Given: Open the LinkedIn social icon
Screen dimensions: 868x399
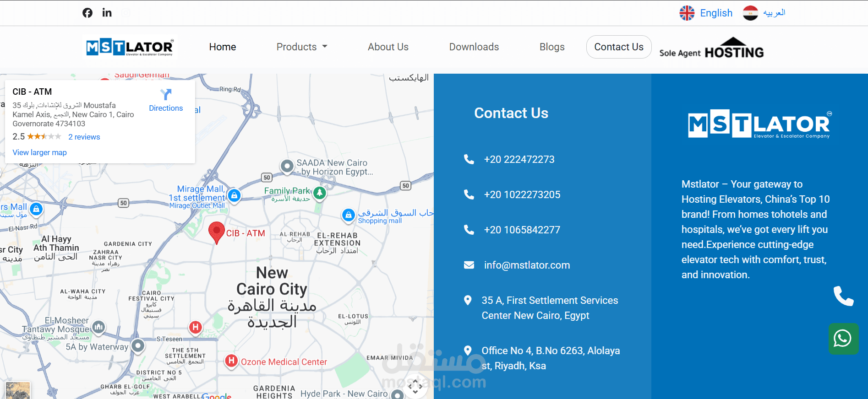Looking at the screenshot, I should point(107,12).
